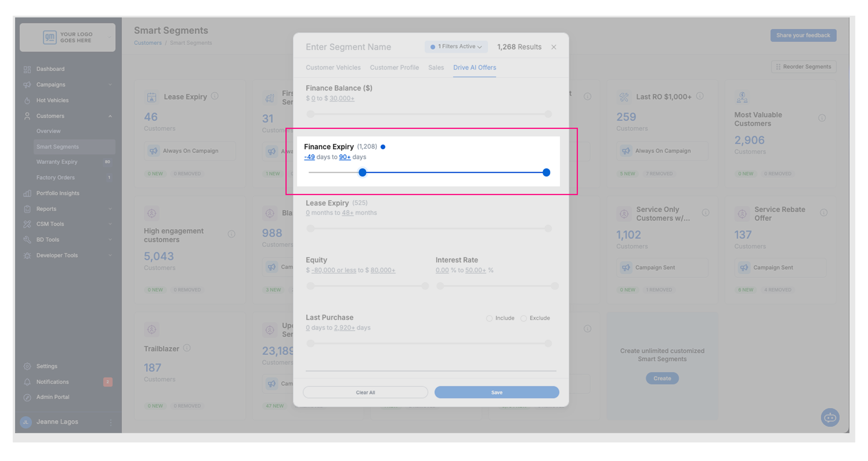The width and height of the screenshot is (868, 461).
Task: Click the Dashboard icon in sidebar
Action: [x=27, y=69]
